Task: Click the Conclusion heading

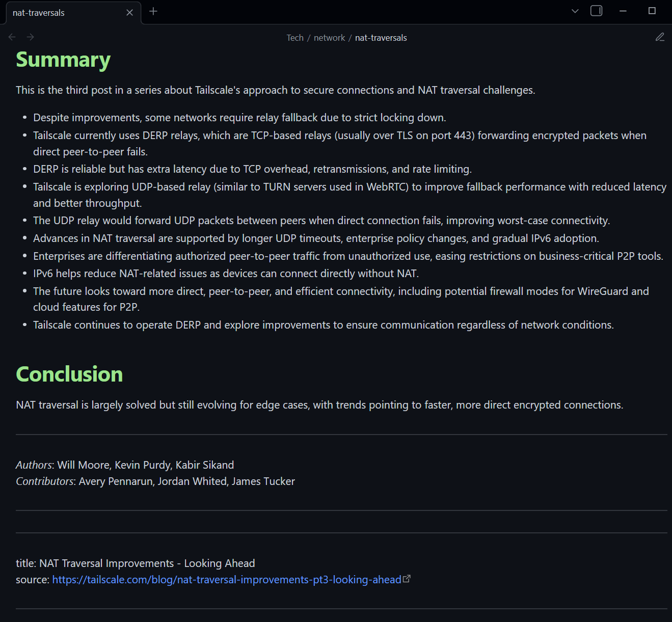Action: (69, 374)
